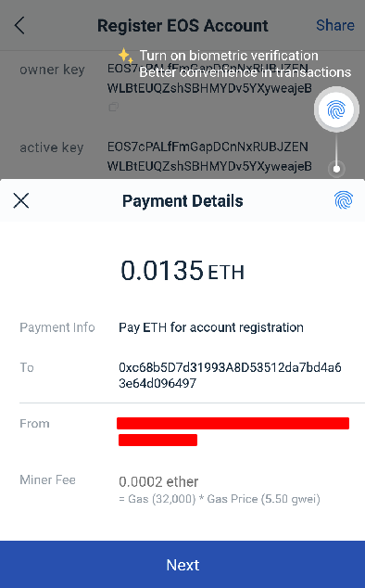
Task: Select the active key value text
Action: (x=209, y=156)
